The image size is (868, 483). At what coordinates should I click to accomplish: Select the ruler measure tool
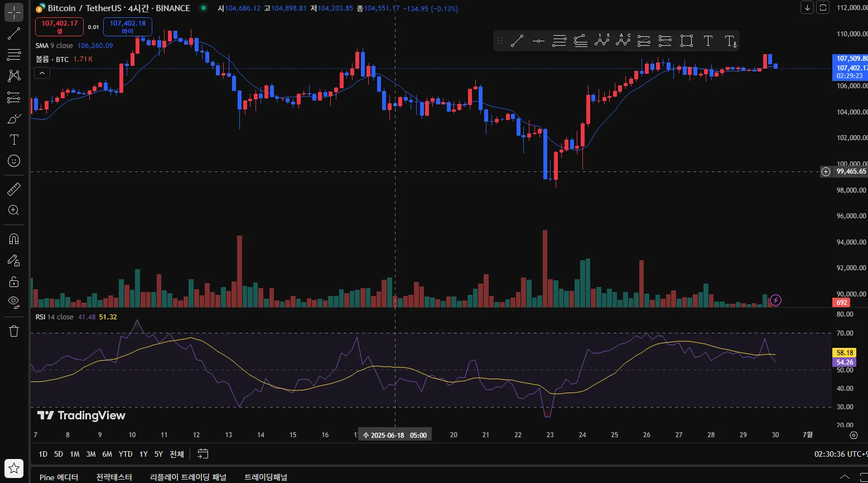point(14,189)
